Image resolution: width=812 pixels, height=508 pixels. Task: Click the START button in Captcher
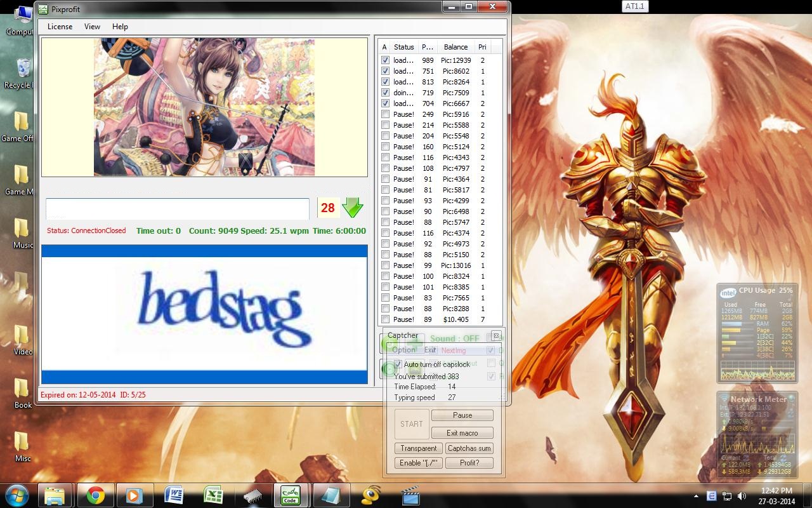(412, 424)
